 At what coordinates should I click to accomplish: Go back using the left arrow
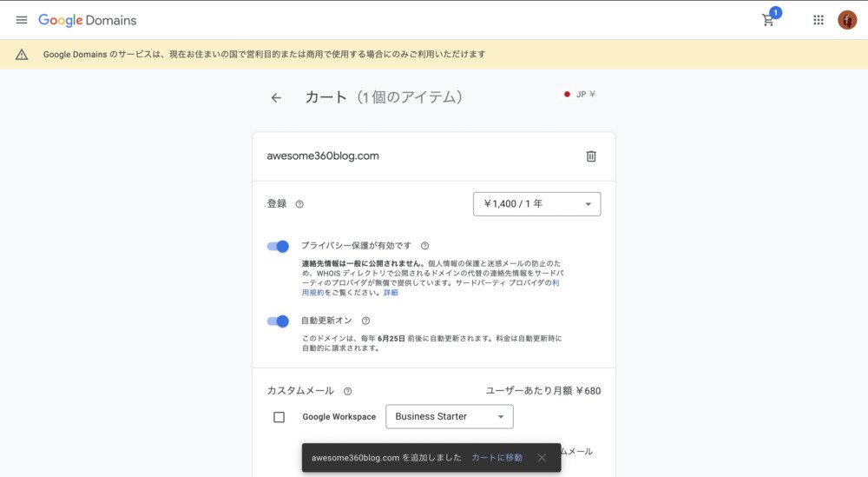click(x=276, y=98)
